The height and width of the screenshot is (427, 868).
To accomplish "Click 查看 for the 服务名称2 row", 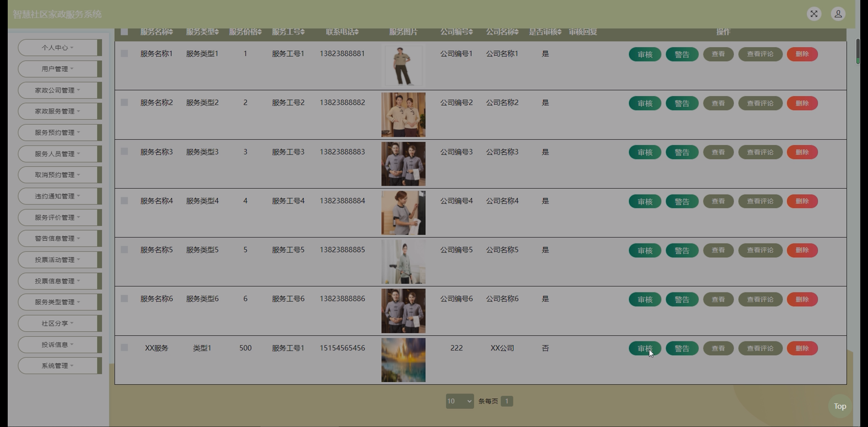I will [718, 103].
